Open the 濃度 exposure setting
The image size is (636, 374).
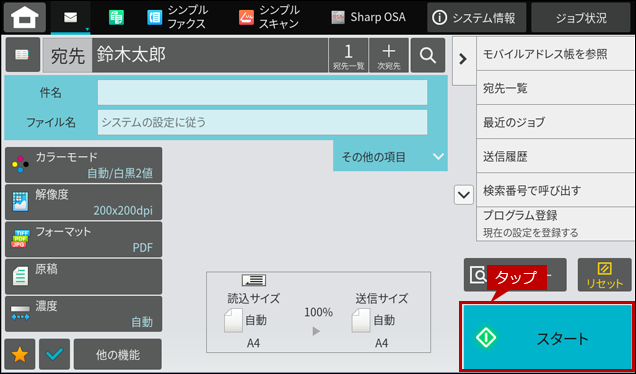(x=84, y=314)
